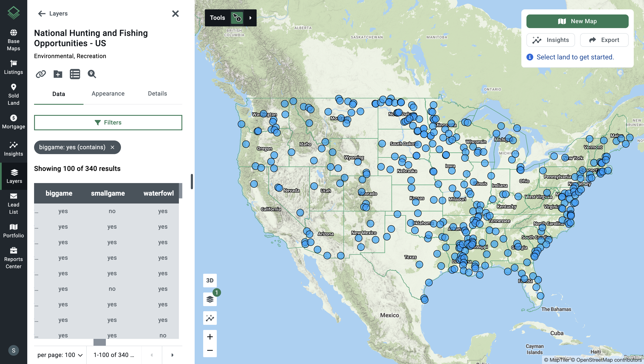Click the Filters button

coord(108,122)
